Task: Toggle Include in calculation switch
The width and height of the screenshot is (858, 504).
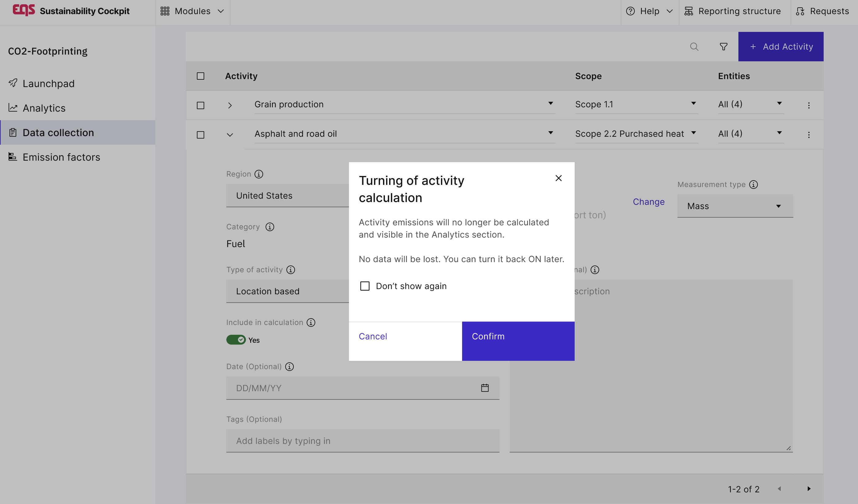Action: coord(236,340)
